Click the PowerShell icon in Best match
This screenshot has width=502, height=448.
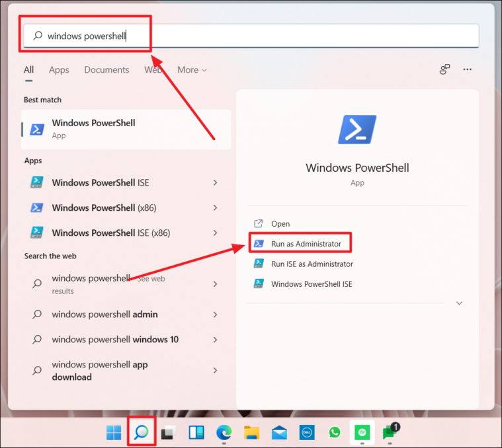pos(37,130)
